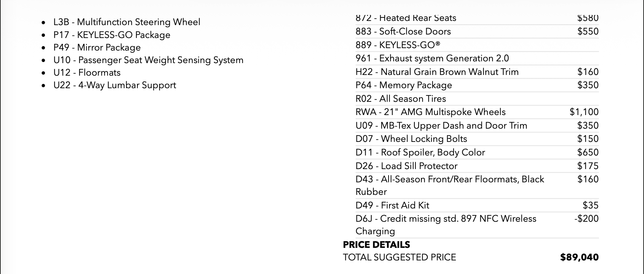Select U09 MB-Tex Upper Dash and Door Trim

coord(477,125)
